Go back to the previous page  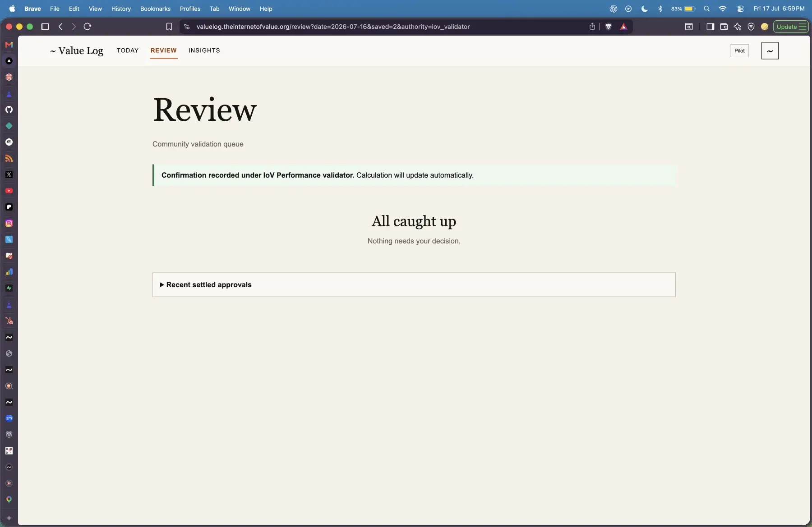click(x=60, y=27)
